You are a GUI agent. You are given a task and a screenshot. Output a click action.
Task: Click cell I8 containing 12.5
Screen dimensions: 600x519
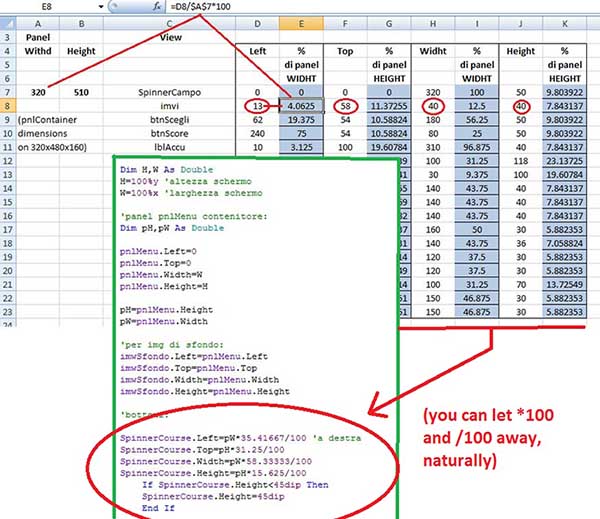477,106
